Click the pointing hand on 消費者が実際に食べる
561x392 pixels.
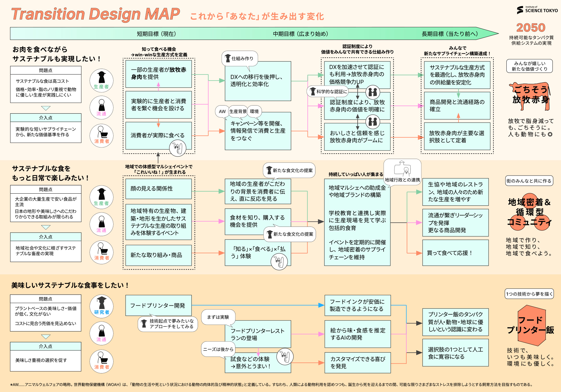(178, 148)
